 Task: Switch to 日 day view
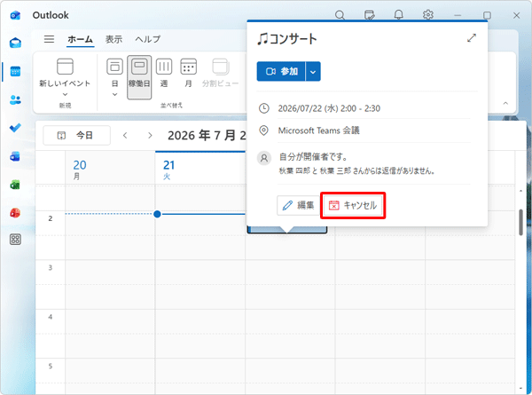pyautogui.click(x=114, y=73)
